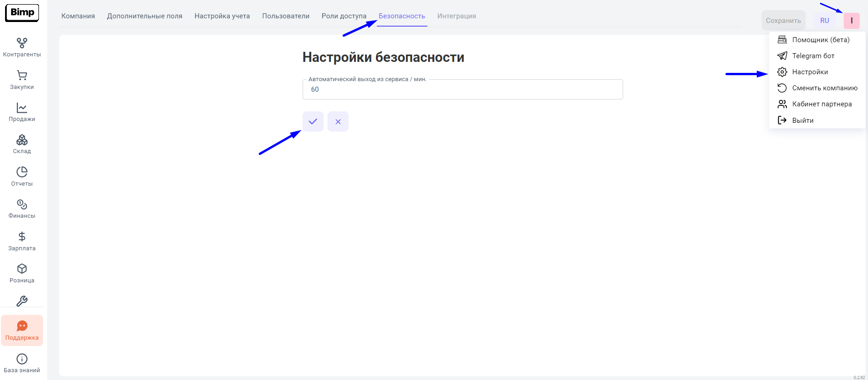Select Telegram бот from menu
The height and width of the screenshot is (380, 868).
[813, 56]
